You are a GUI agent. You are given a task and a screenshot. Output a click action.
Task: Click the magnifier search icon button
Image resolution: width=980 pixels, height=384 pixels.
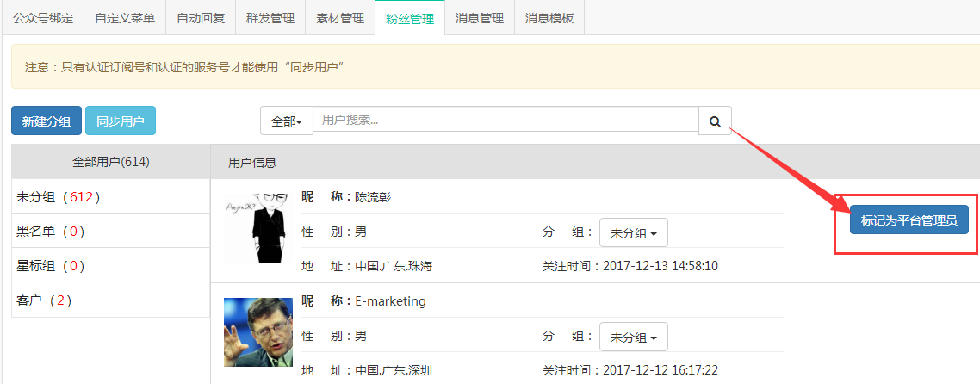[x=715, y=121]
